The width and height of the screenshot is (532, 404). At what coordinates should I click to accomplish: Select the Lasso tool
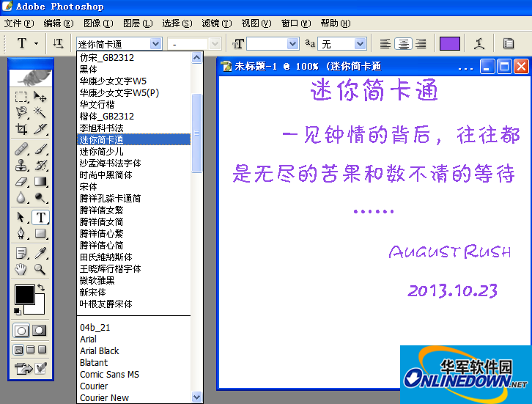click(21, 113)
